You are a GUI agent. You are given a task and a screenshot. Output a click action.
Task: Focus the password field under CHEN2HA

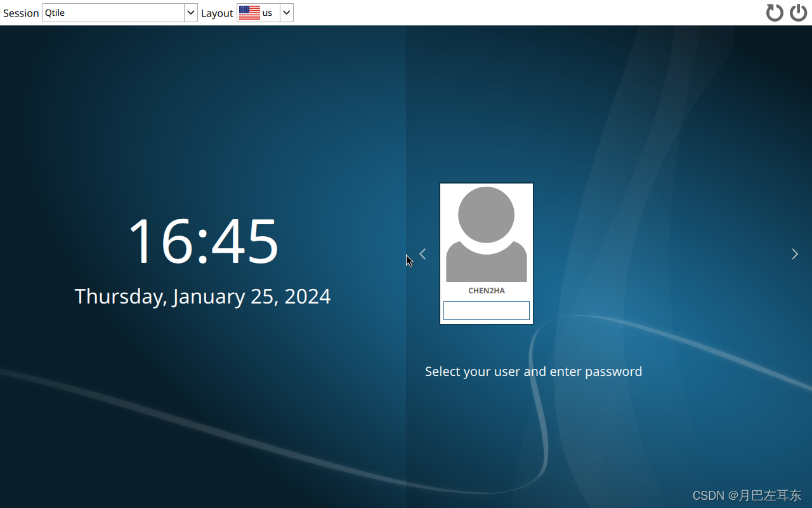click(487, 311)
